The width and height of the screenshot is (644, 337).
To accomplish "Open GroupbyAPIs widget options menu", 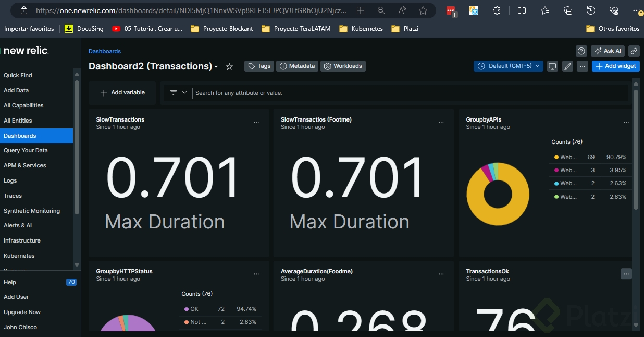I will tap(626, 122).
